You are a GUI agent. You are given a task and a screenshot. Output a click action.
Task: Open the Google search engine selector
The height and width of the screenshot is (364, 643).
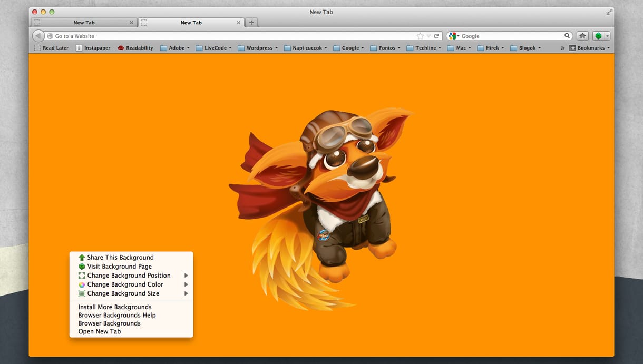(x=453, y=36)
